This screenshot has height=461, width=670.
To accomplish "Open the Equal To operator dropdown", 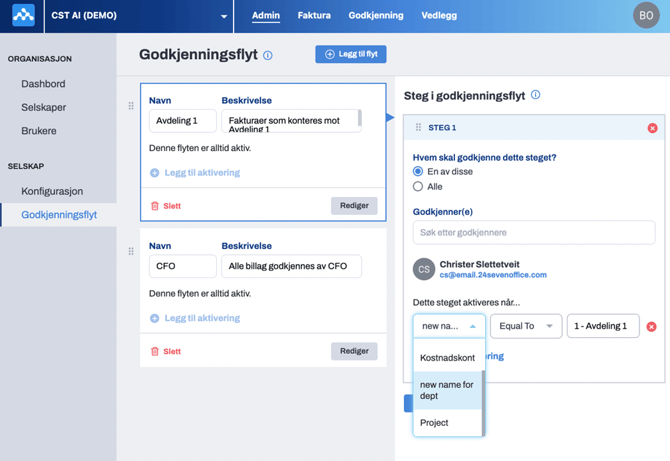I will (526, 326).
